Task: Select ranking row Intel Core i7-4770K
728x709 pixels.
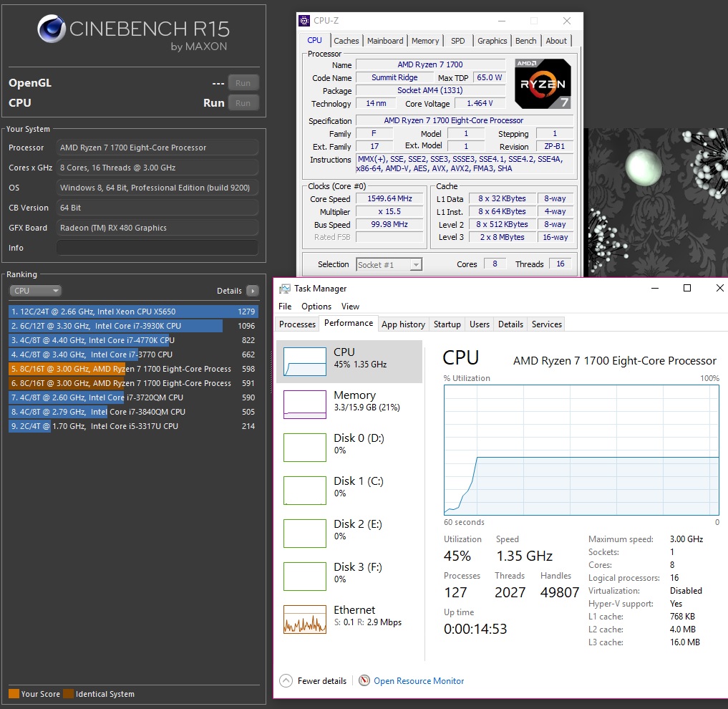Action: click(132, 341)
